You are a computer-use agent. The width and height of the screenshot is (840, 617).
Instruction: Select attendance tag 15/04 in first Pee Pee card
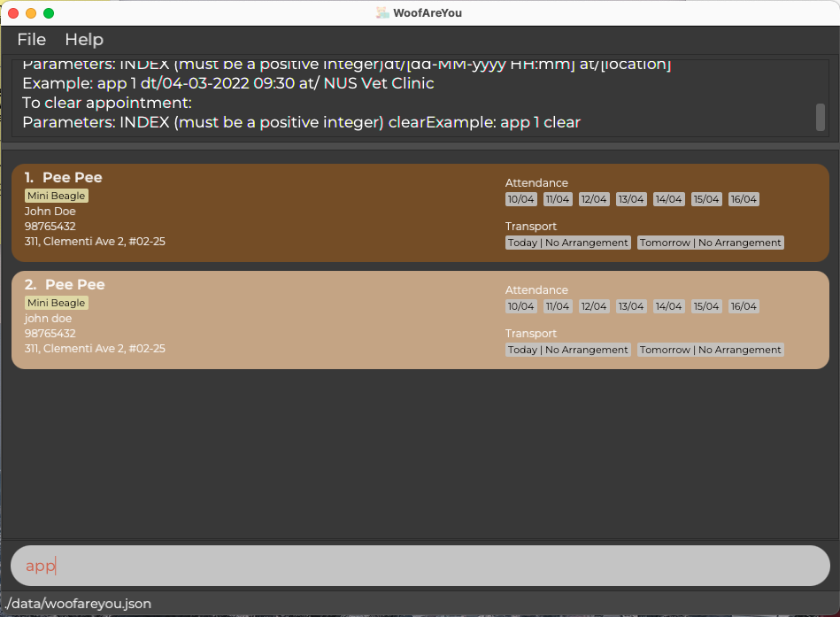click(x=706, y=199)
